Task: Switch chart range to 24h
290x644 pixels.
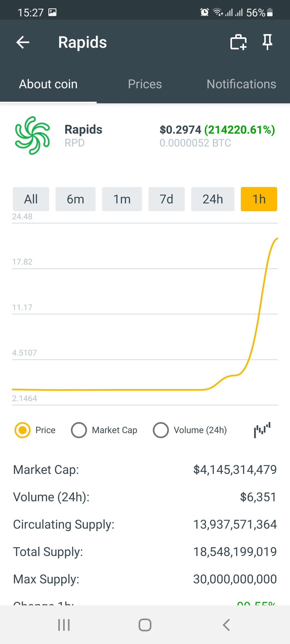Action: 213,199
